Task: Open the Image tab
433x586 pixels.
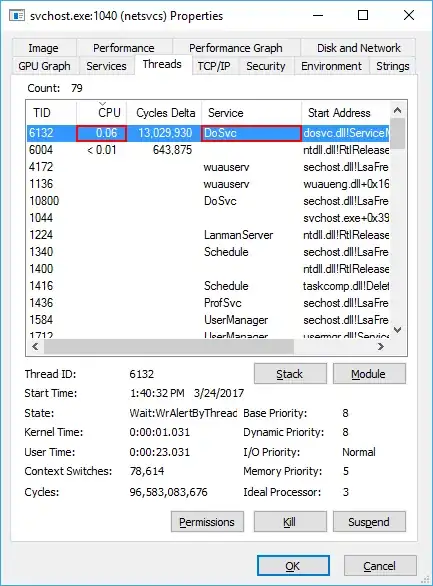Action: (x=44, y=48)
